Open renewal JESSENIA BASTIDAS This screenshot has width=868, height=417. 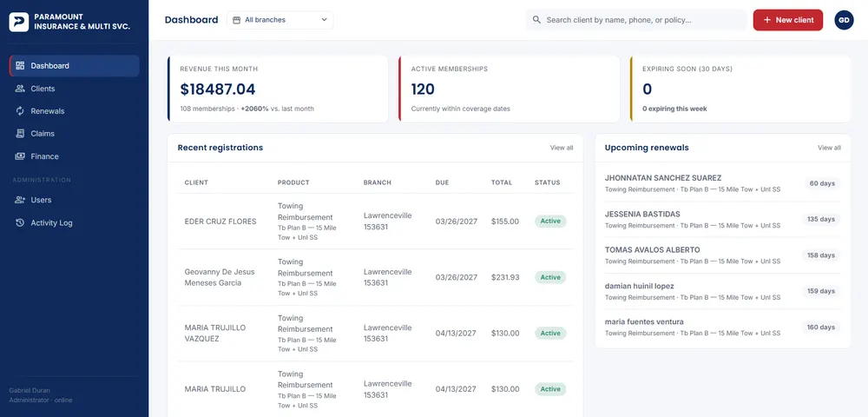[723, 220]
